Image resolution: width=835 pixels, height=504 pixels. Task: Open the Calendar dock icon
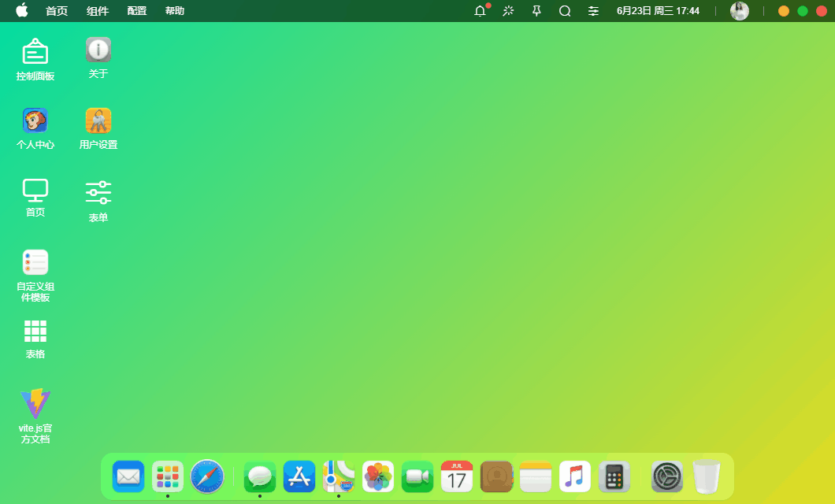tap(457, 476)
